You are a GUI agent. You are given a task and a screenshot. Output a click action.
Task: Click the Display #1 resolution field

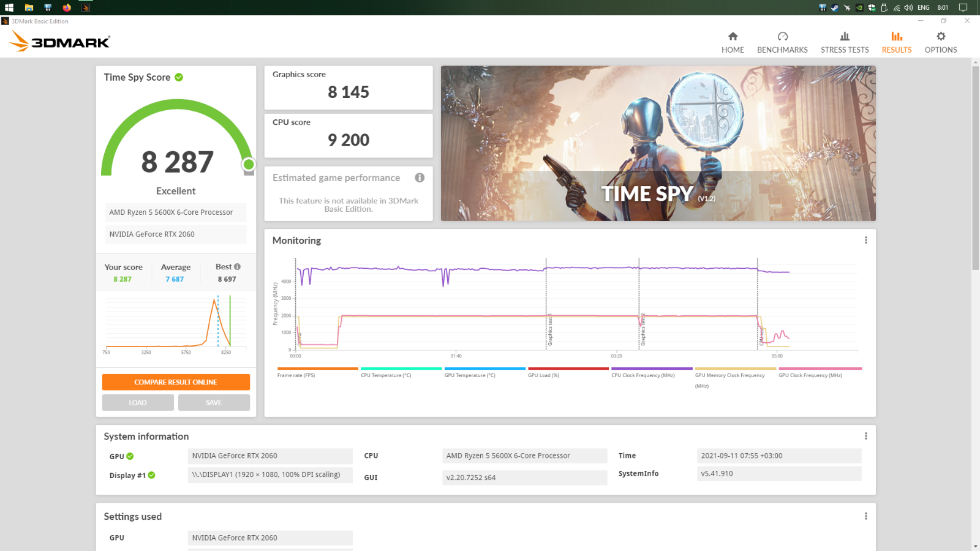point(270,474)
